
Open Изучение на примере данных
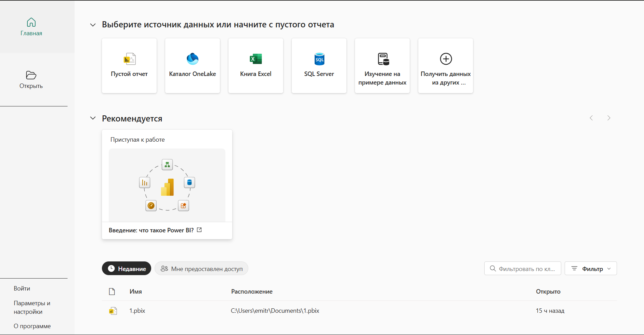(x=382, y=65)
